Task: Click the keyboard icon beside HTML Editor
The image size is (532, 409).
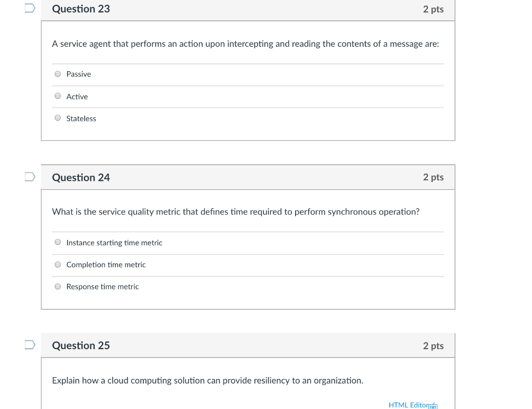Action: point(434,405)
